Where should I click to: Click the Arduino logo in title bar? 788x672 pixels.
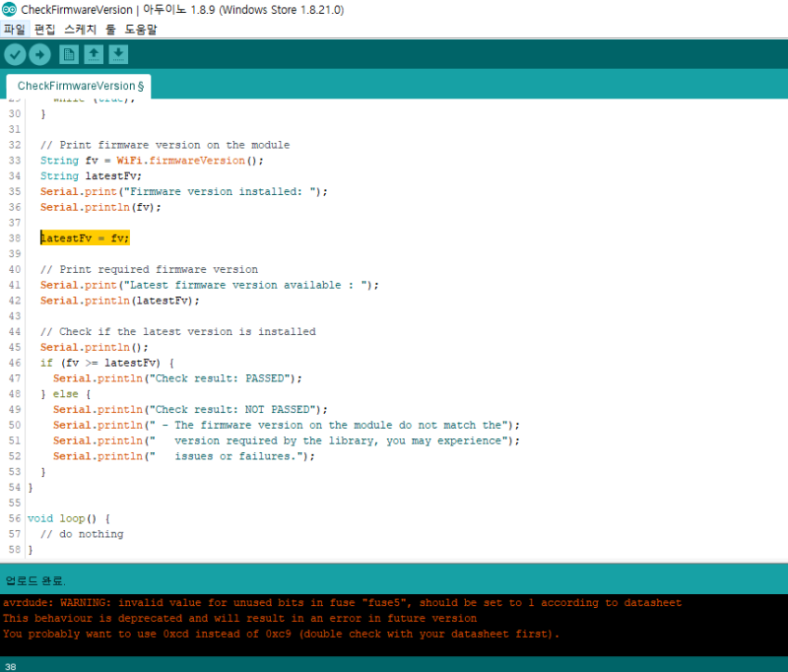[9, 9]
